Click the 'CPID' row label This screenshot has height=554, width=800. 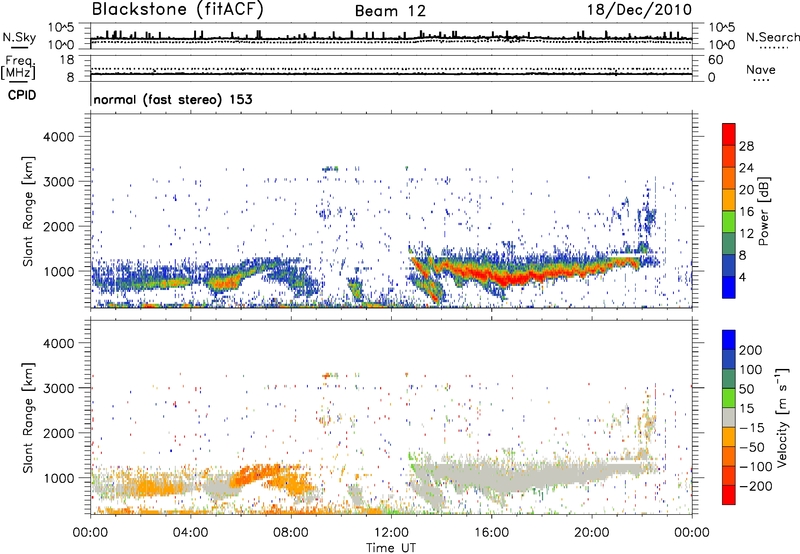pos(22,95)
